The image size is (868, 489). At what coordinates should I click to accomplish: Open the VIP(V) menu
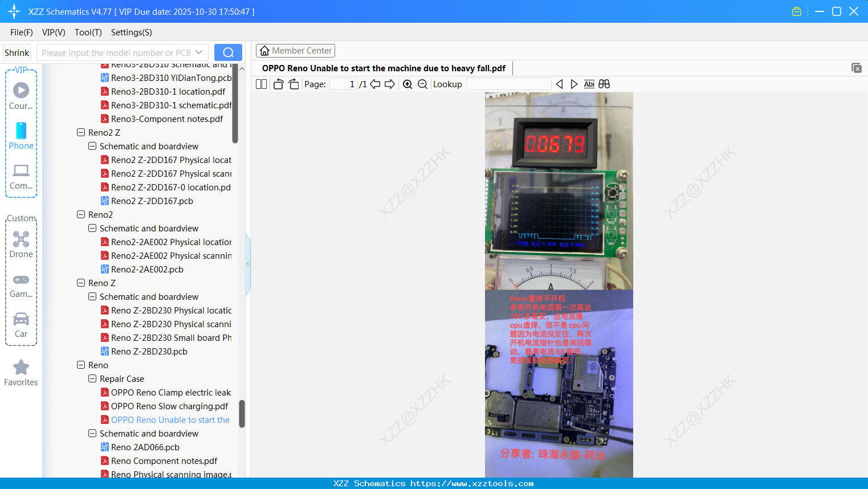(54, 32)
